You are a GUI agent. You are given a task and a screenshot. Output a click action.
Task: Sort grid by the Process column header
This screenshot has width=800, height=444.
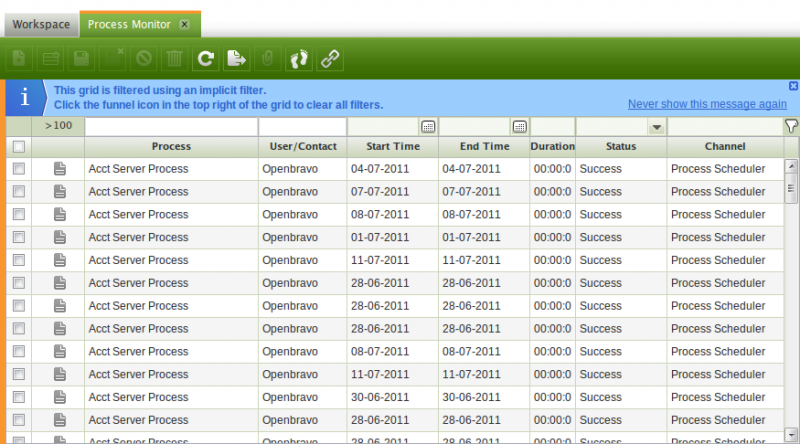click(x=171, y=146)
